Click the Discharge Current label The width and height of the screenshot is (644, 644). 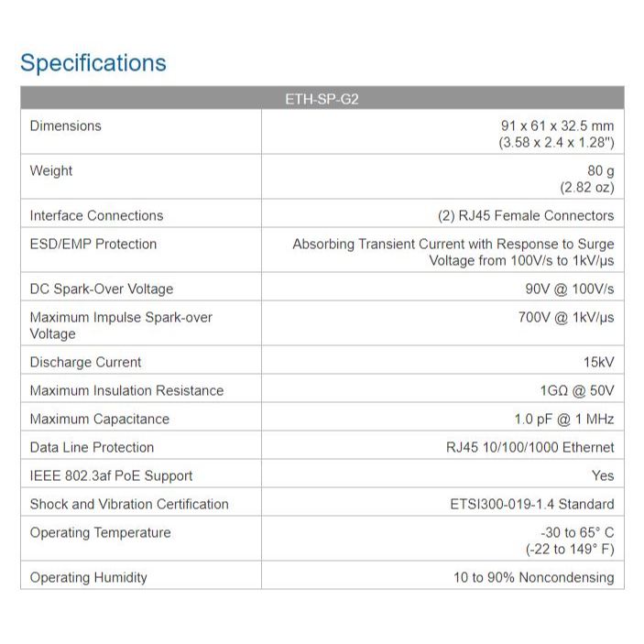[x=86, y=362]
